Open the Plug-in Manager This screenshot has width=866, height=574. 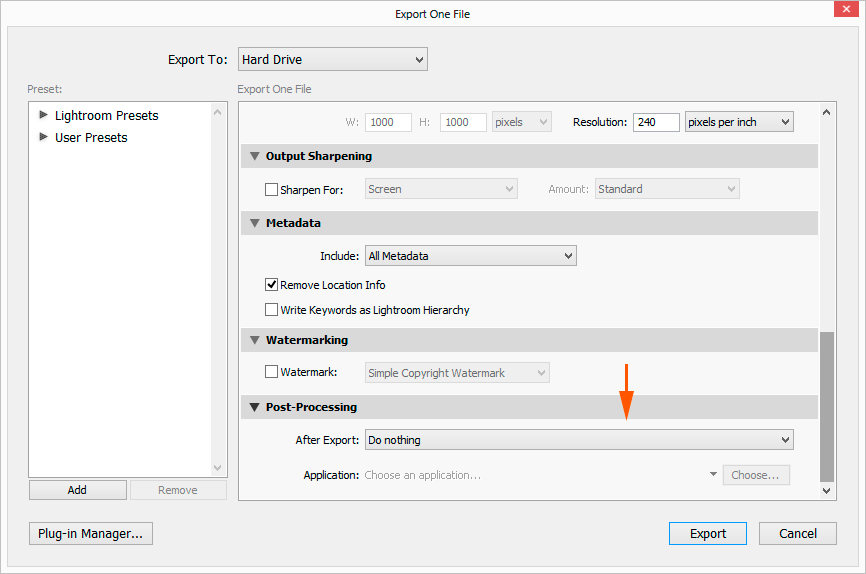tap(90, 533)
